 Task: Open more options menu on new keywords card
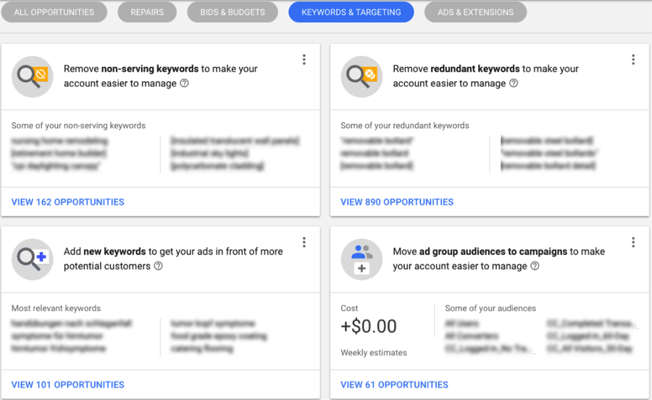pyautogui.click(x=304, y=243)
